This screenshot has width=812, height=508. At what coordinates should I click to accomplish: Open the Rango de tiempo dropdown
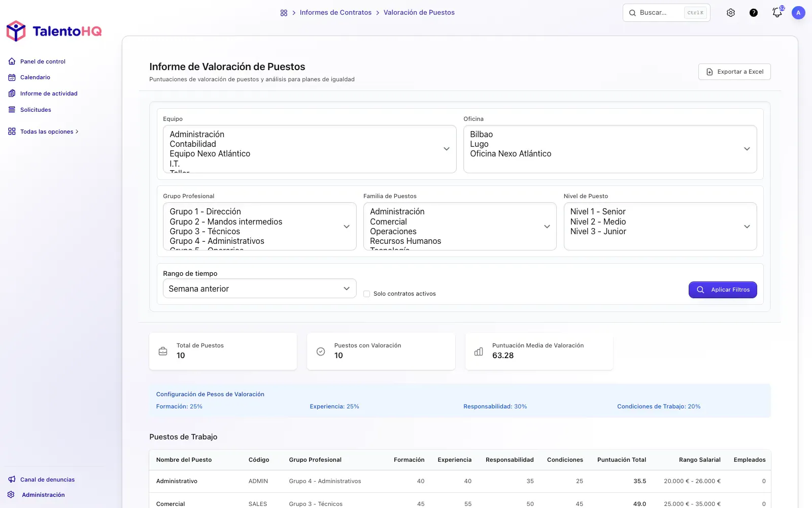click(x=259, y=289)
